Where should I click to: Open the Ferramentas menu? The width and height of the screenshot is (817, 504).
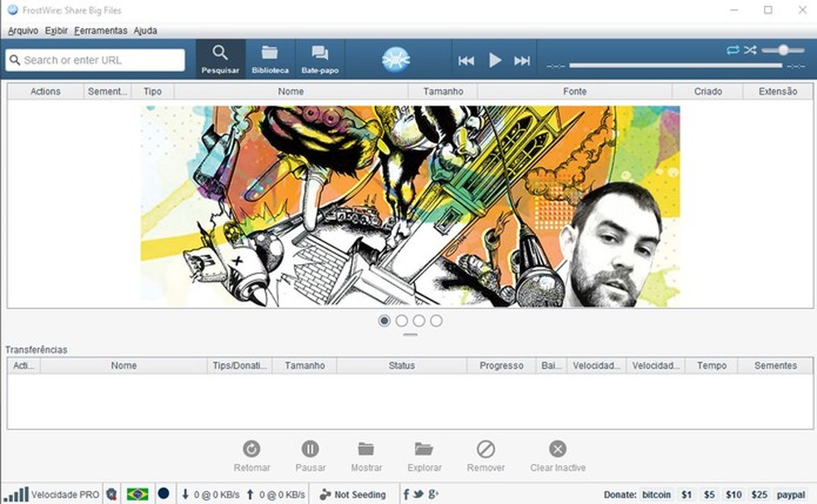pyautogui.click(x=100, y=31)
